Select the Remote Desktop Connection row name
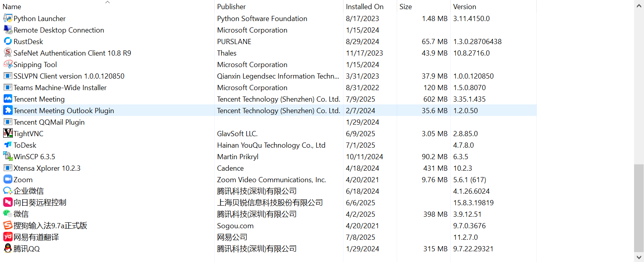644x262 pixels. point(59,30)
